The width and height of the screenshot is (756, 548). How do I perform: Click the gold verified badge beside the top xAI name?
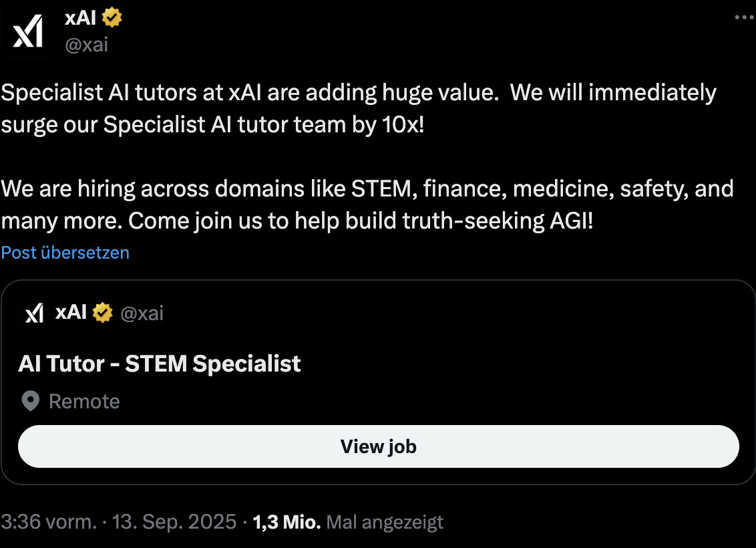(x=112, y=18)
